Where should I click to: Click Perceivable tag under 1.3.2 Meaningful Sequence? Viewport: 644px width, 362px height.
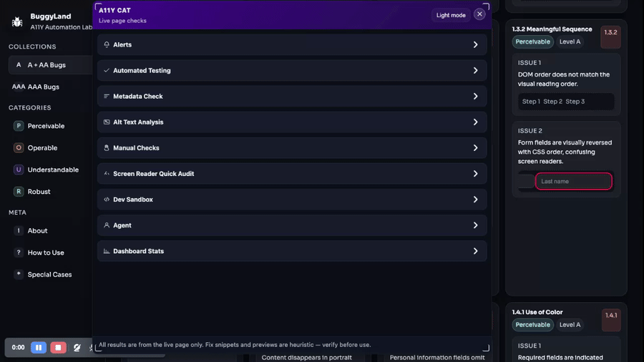click(532, 41)
